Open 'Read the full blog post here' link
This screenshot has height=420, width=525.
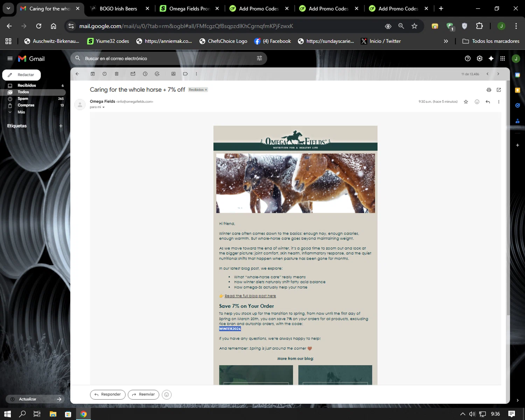click(250, 296)
